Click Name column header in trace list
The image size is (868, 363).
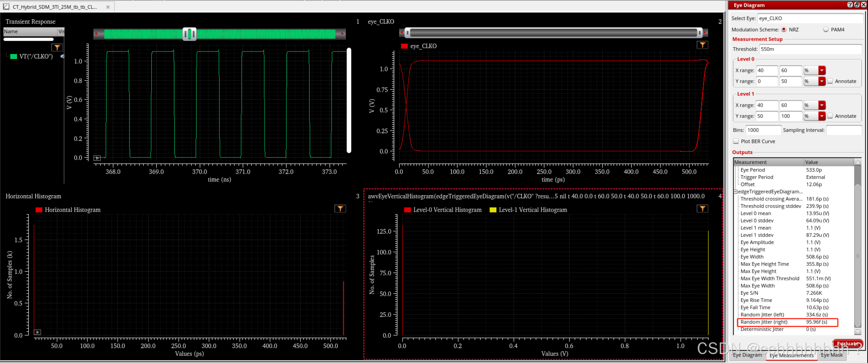coord(30,32)
